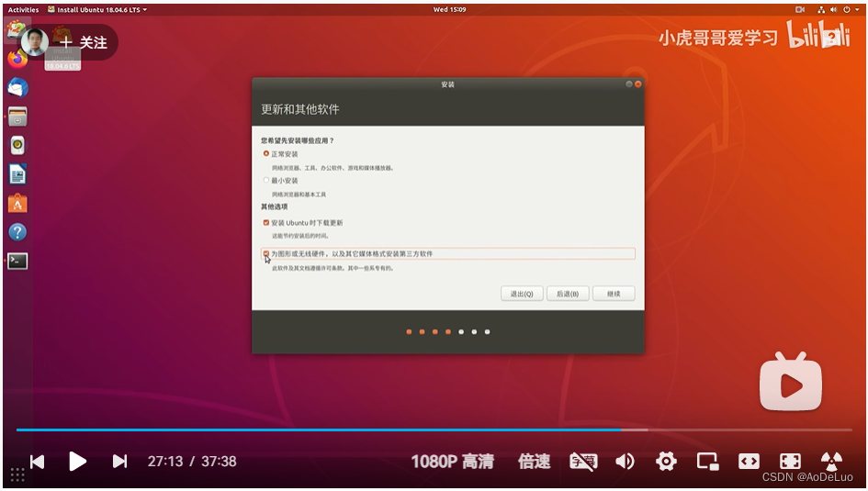The image size is (868, 491).
Task: Click the uploader avatar picture
Action: click(34, 42)
